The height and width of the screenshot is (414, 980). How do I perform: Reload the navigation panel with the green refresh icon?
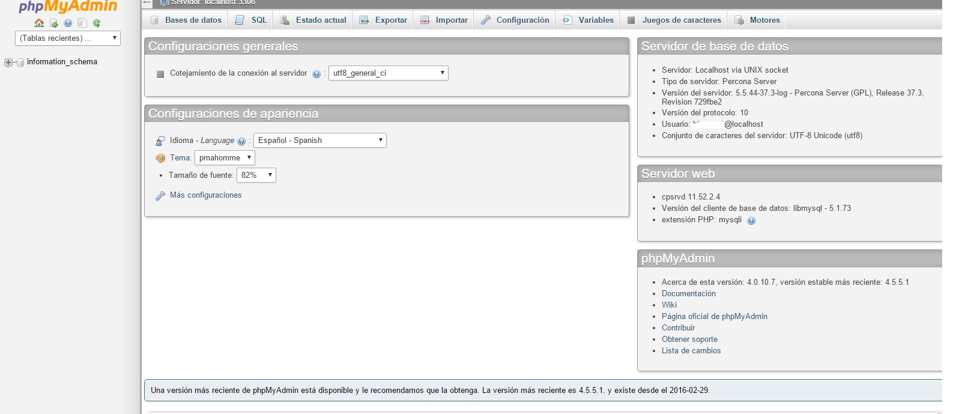[x=97, y=23]
